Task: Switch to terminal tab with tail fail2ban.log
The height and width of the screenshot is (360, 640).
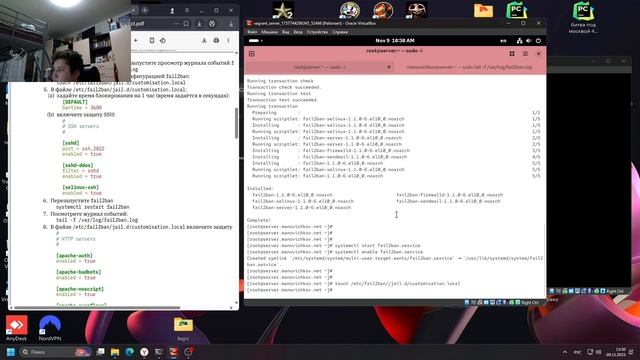Action: click(469, 67)
